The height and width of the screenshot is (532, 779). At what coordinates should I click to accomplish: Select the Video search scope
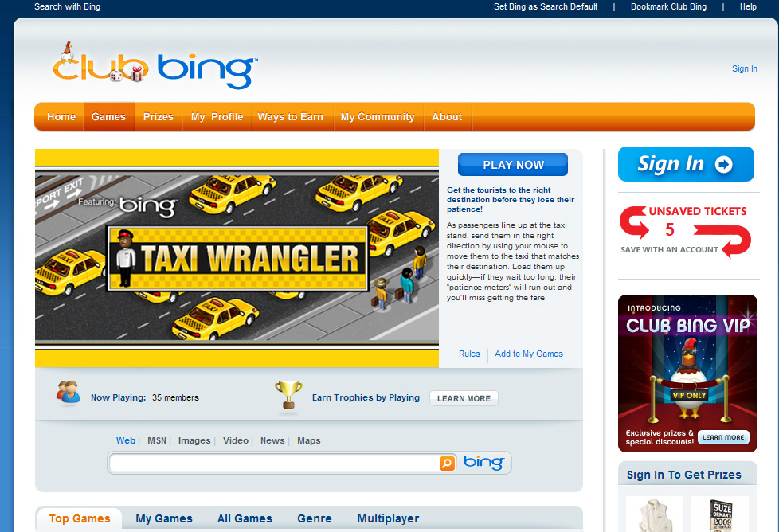coord(236,440)
